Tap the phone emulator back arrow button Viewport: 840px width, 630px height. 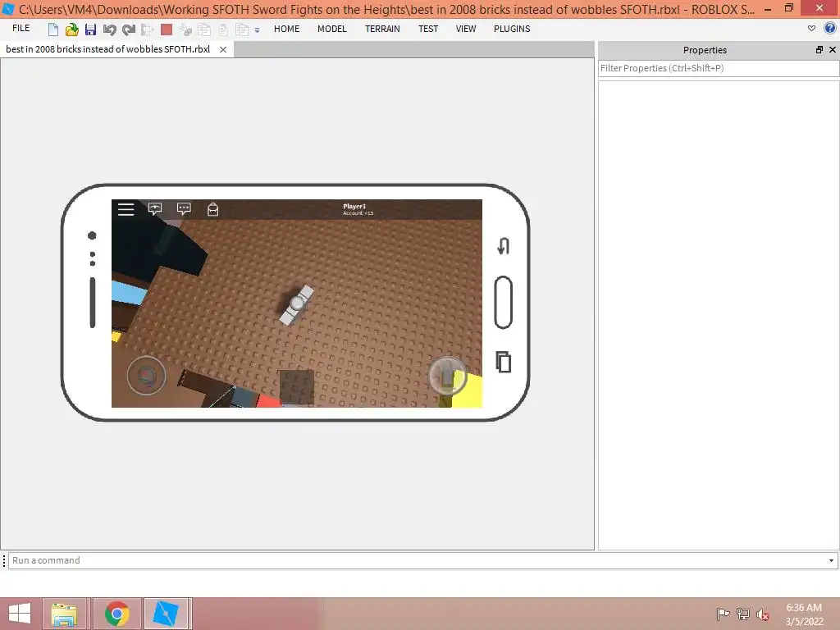pyautogui.click(x=503, y=246)
